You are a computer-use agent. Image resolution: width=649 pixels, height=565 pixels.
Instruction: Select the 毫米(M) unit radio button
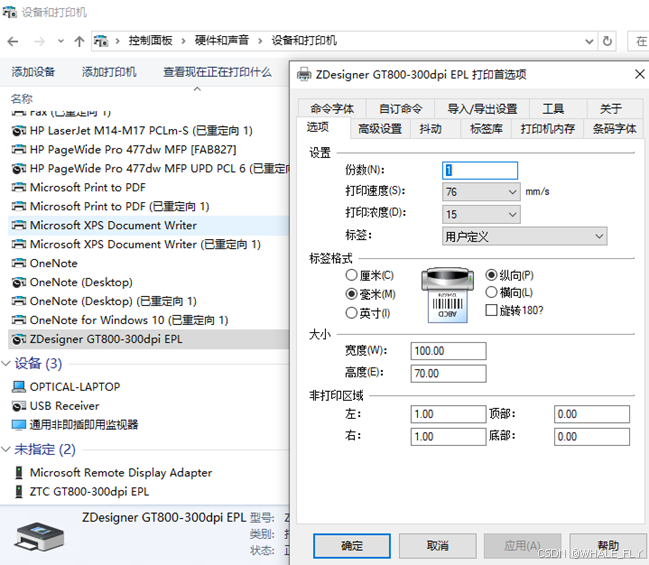pos(351,294)
